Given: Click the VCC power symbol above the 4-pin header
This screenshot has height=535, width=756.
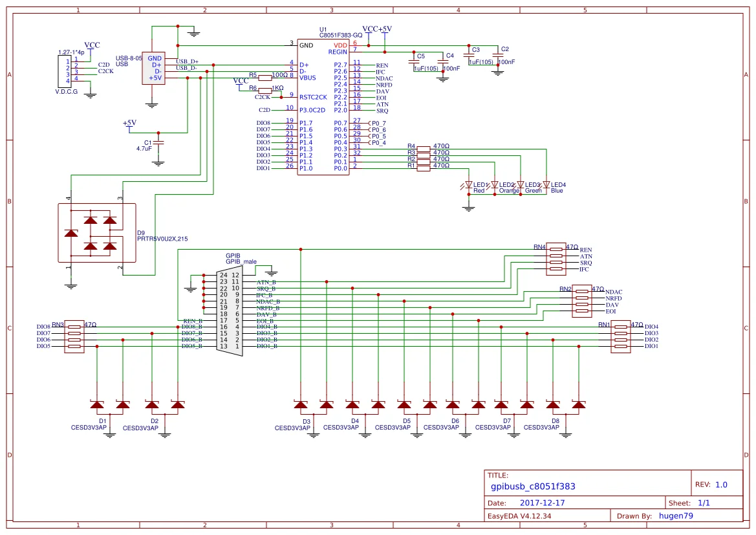Looking at the screenshot, I should 92,47.
